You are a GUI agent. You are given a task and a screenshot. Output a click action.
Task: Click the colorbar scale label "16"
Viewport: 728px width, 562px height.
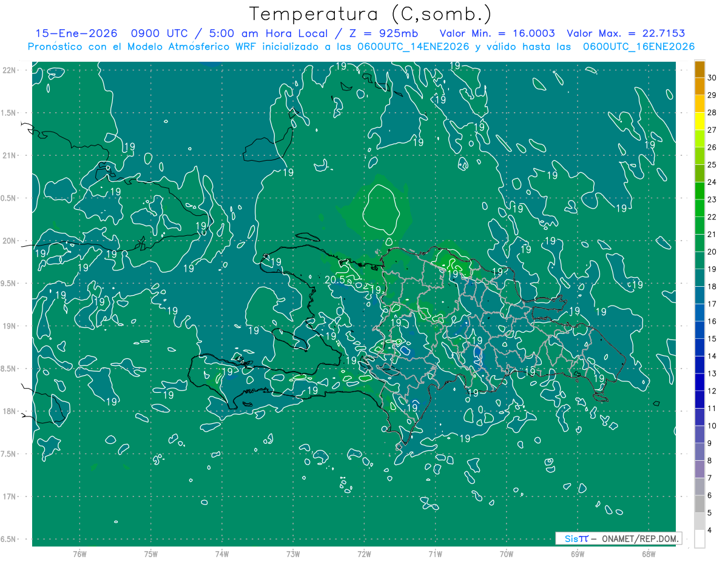(x=712, y=321)
